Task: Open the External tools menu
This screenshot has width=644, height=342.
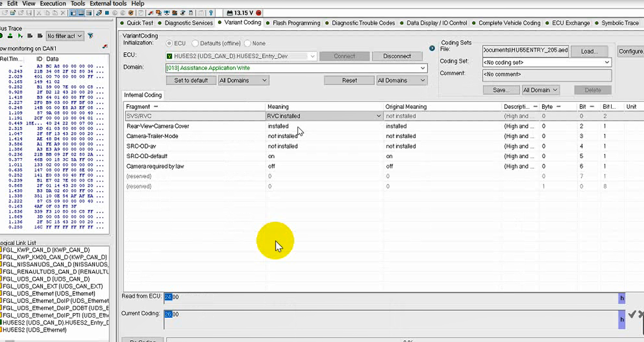Action: click(x=108, y=3)
